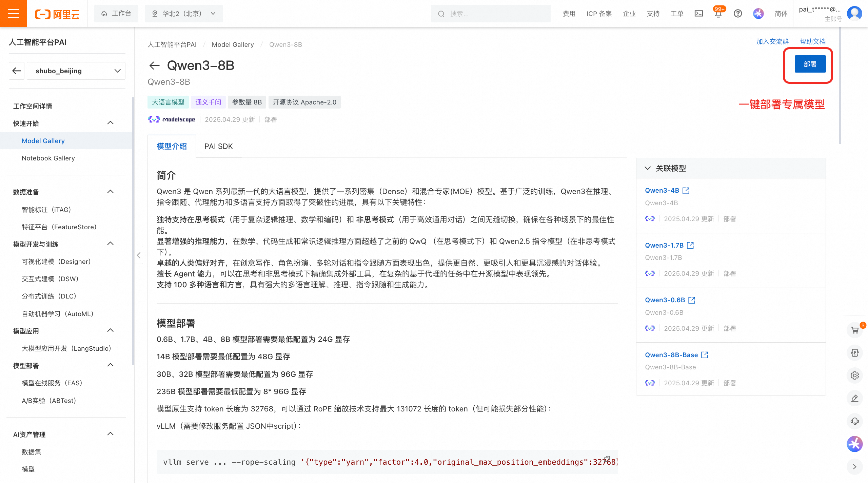
Task: Copy the vllm serve code snippet
Action: tap(607, 458)
